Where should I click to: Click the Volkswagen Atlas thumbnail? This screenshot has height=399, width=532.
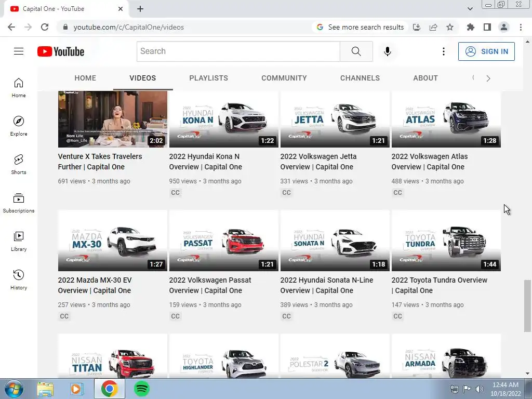(x=446, y=119)
